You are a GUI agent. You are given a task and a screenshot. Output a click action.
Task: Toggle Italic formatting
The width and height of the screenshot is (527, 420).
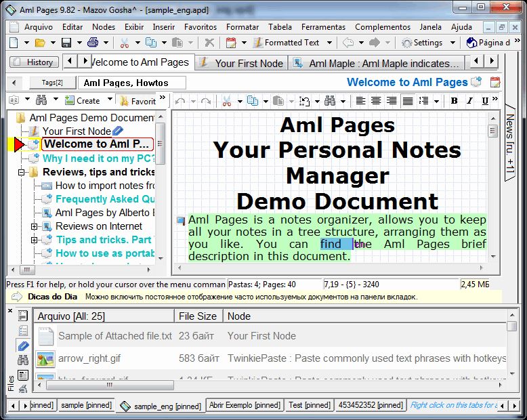coord(469,100)
